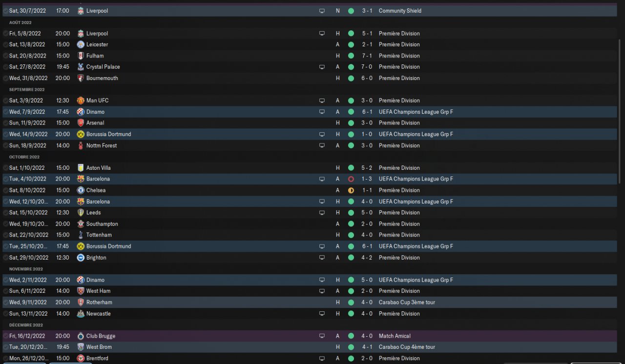
Task: Click the OCTOBRE 2022 month header
Action: click(24, 157)
